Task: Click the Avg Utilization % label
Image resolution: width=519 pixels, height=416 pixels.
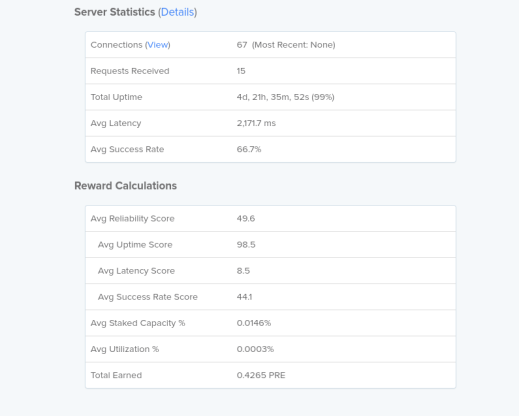Action: [125, 349]
